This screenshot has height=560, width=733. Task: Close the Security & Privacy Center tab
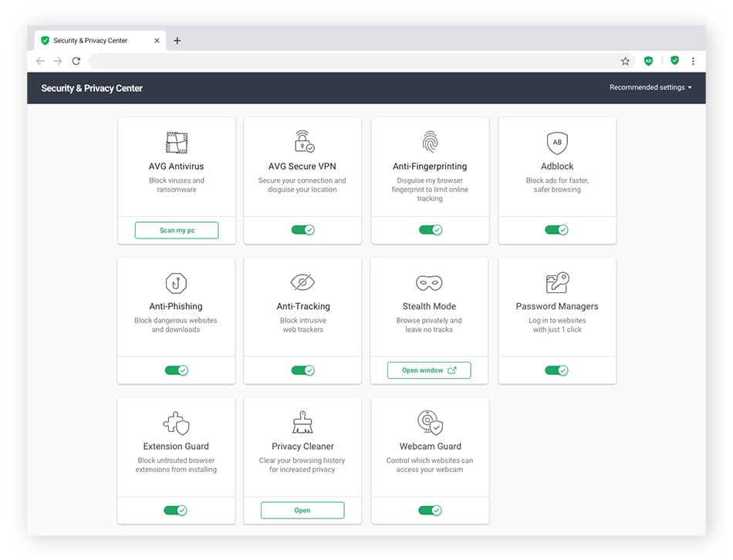(x=157, y=41)
